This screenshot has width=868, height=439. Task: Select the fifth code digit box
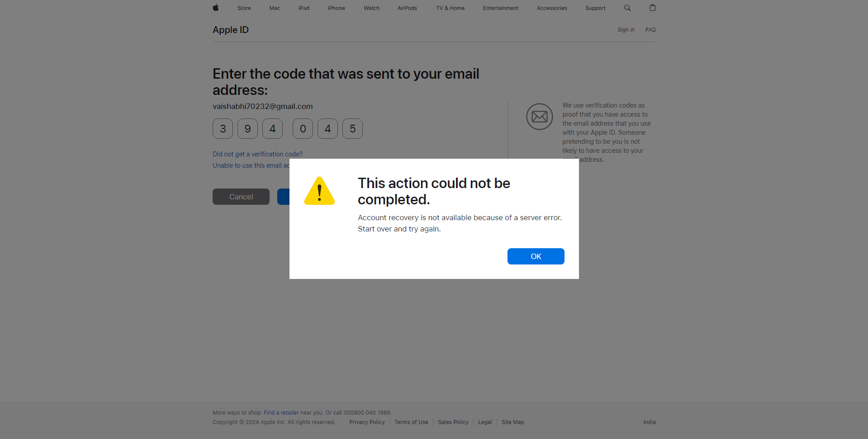tap(328, 129)
